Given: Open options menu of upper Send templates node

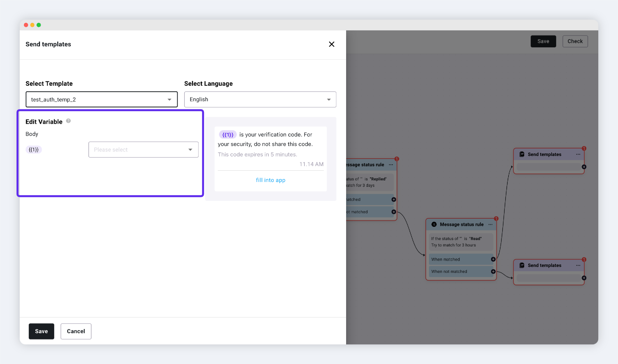Looking at the screenshot, I should (578, 154).
